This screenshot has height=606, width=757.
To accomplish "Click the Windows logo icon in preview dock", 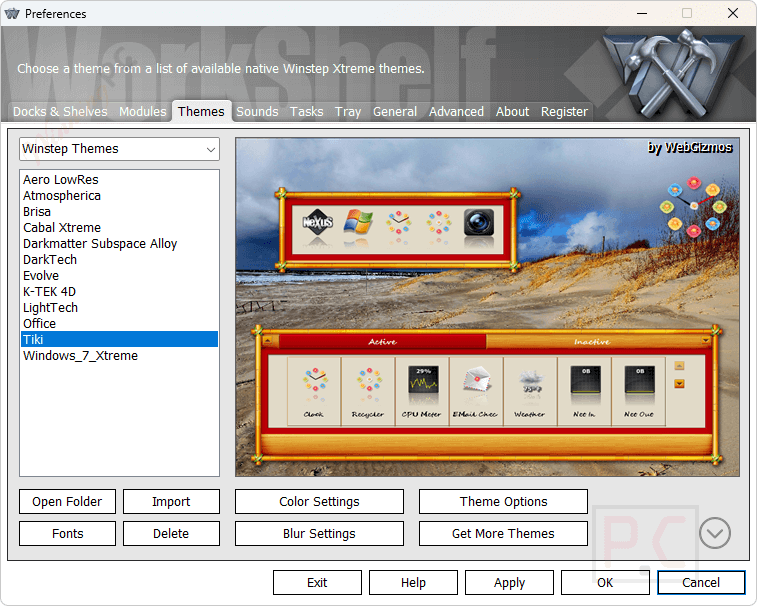I will click(x=358, y=223).
